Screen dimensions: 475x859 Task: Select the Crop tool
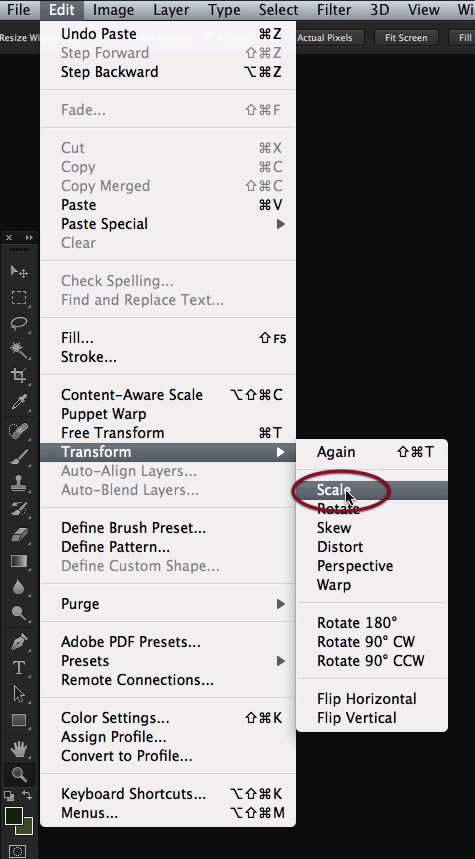(x=19, y=376)
